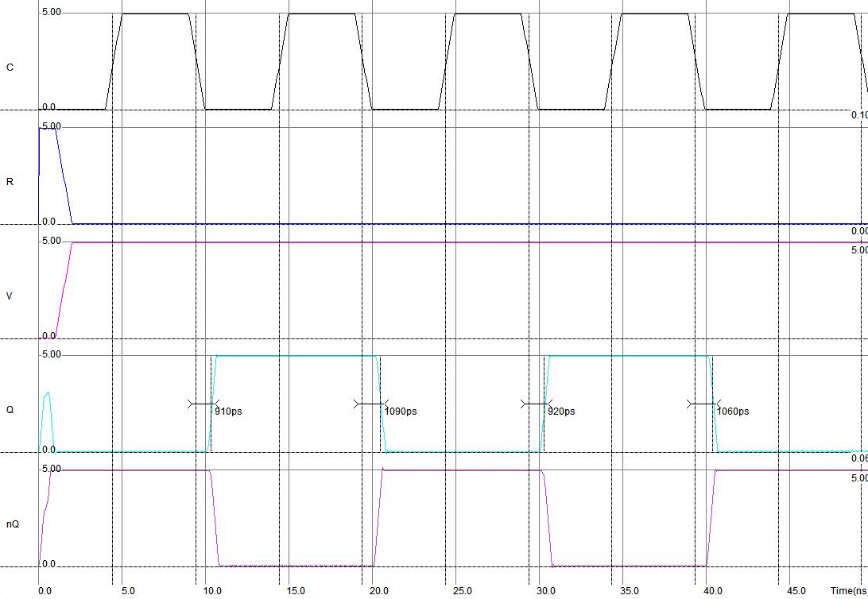The width and height of the screenshot is (868, 599).
Task: Select the nQ output signal label
Action: pos(13,524)
